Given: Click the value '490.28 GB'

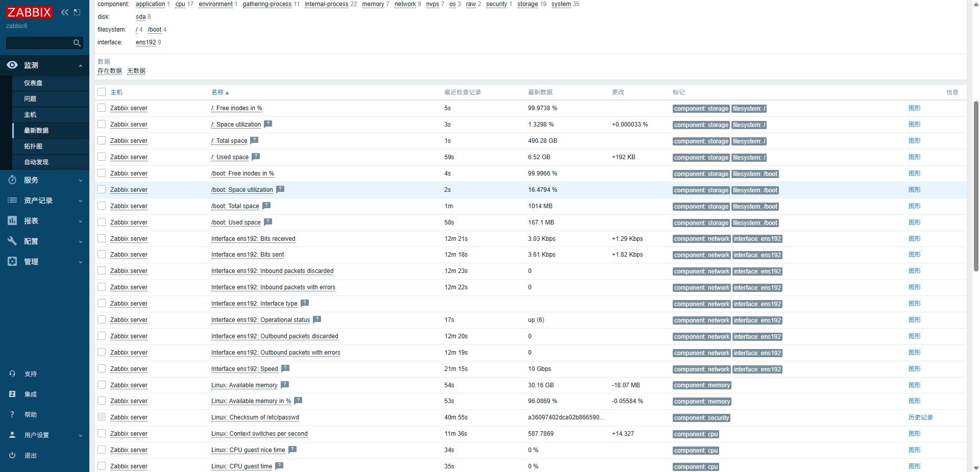Looking at the screenshot, I should pyautogui.click(x=543, y=141).
